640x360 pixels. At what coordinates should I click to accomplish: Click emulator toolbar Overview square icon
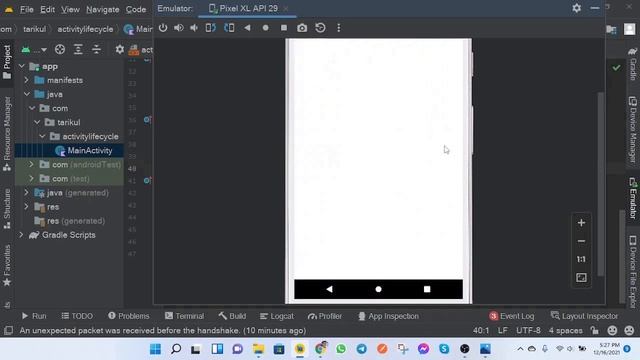(x=284, y=28)
